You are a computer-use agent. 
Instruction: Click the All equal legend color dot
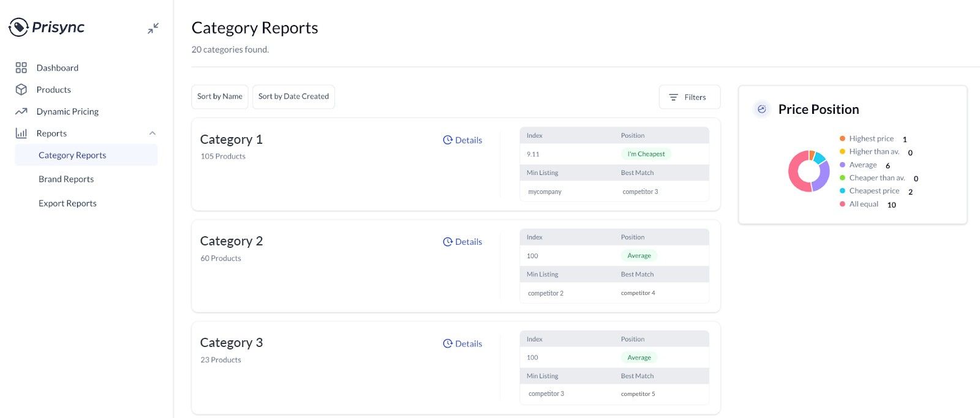(x=842, y=204)
